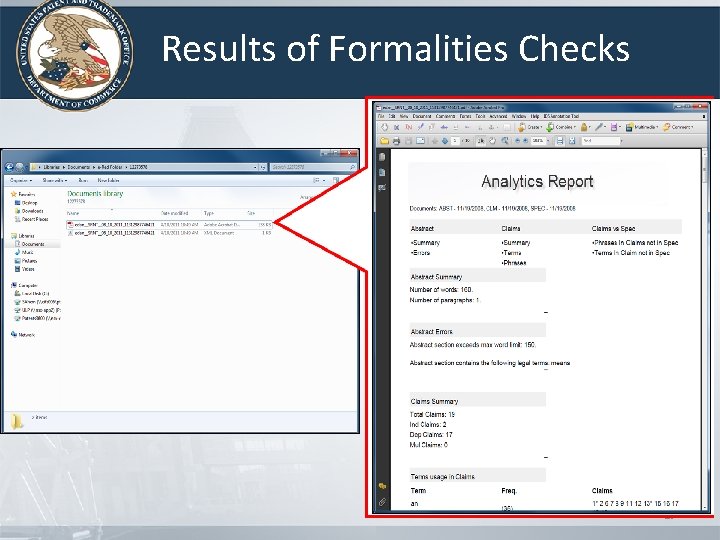
Task: Click the change view icon in Explorer
Action: [316, 180]
